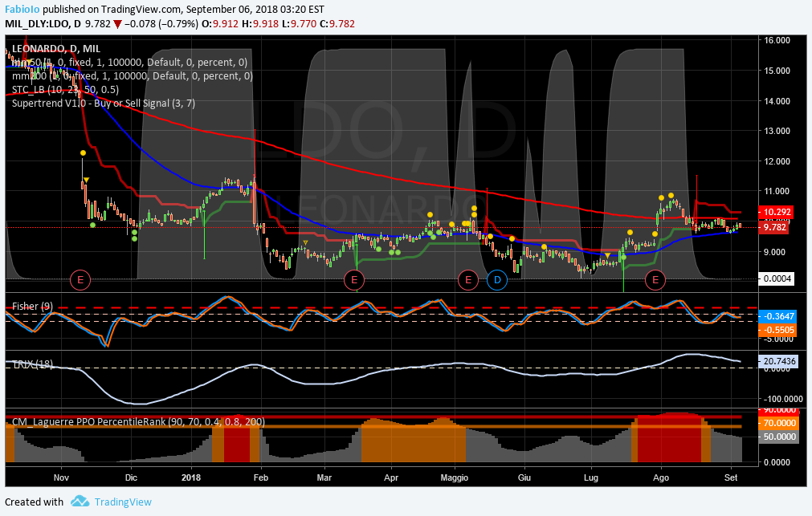
Task: Click the -100.0000 level on TRIX axis
Action: click(783, 399)
